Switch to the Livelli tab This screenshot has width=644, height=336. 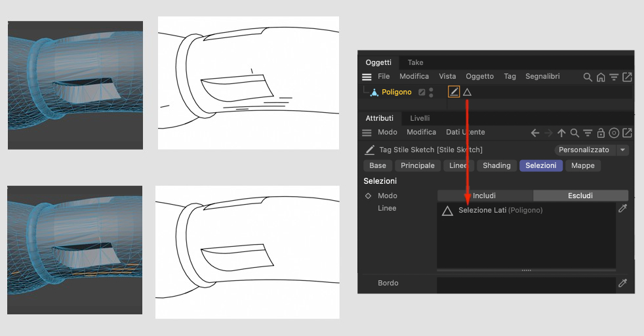tap(420, 118)
